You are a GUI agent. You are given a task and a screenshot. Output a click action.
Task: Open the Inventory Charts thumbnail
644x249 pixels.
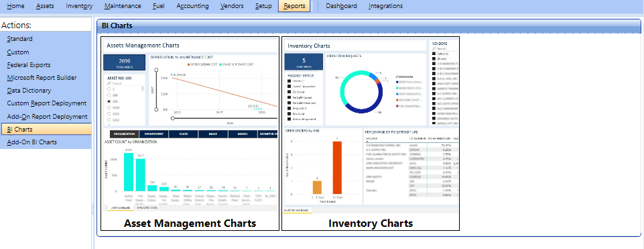tap(370, 134)
